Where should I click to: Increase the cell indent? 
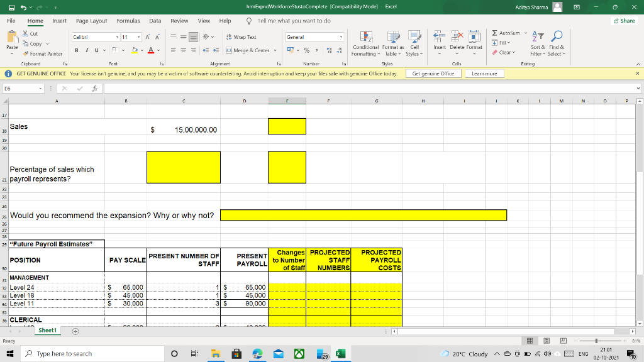(216, 50)
